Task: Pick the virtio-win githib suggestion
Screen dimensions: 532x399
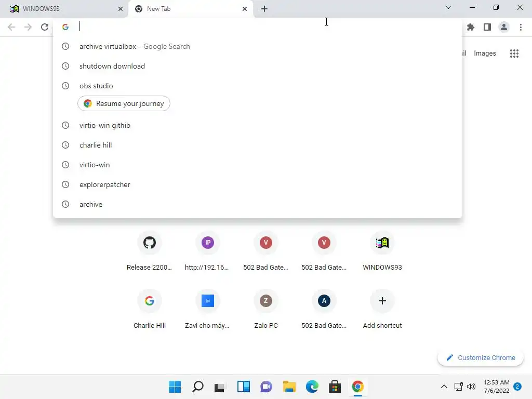Action: (x=258, y=126)
